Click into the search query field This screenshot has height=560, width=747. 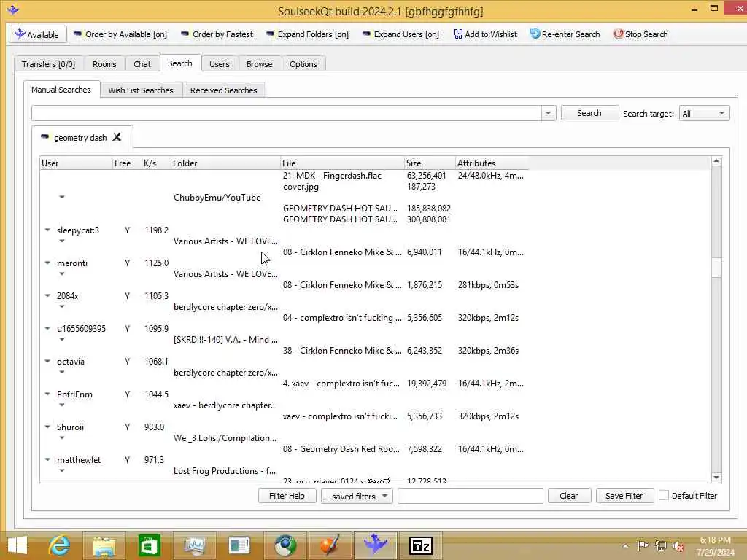click(x=286, y=113)
